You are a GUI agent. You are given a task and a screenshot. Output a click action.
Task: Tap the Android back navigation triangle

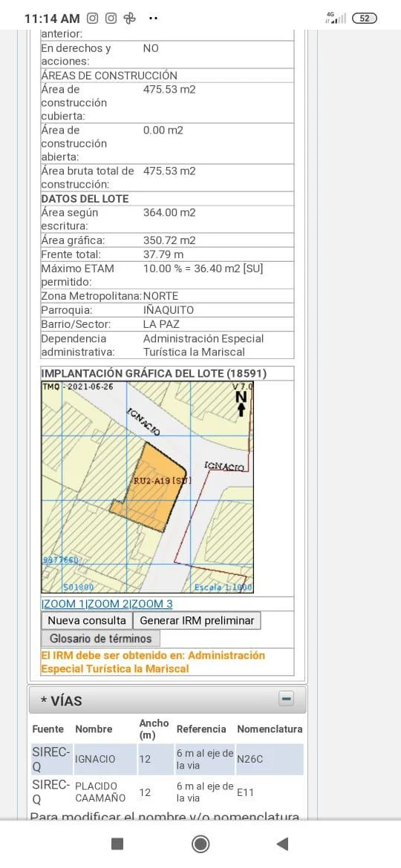tap(282, 844)
